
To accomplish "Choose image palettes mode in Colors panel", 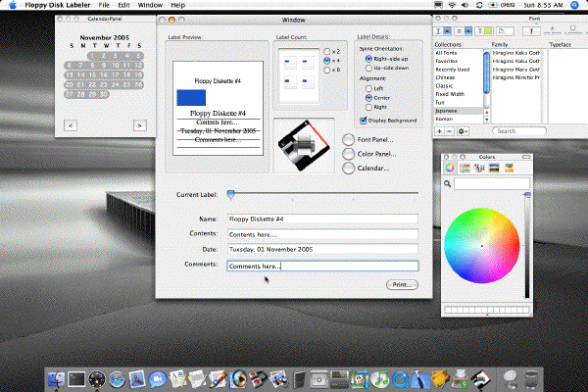I will (x=494, y=168).
